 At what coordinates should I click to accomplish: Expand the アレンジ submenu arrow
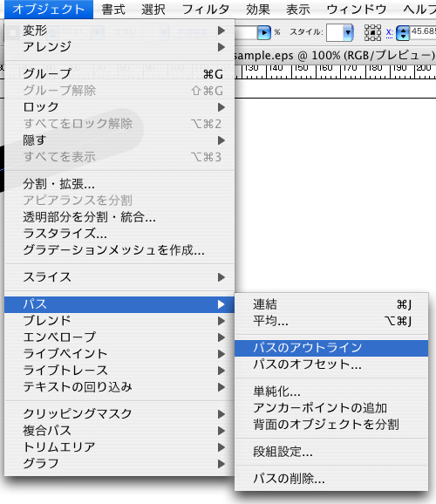(x=221, y=47)
